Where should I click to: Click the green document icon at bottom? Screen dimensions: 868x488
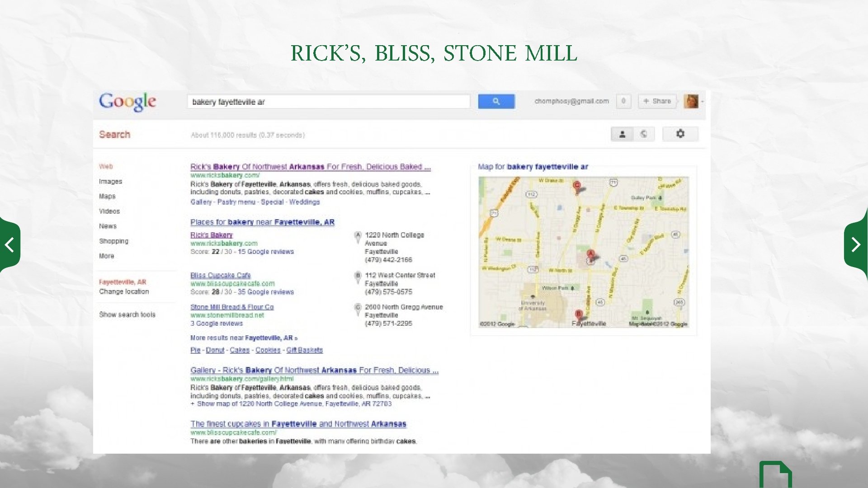775,475
